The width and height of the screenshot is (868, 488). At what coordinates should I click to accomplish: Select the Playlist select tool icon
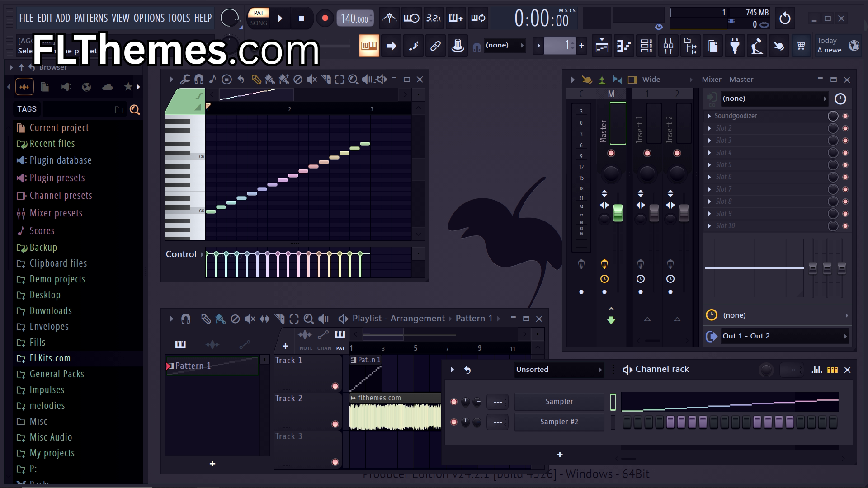(294, 319)
